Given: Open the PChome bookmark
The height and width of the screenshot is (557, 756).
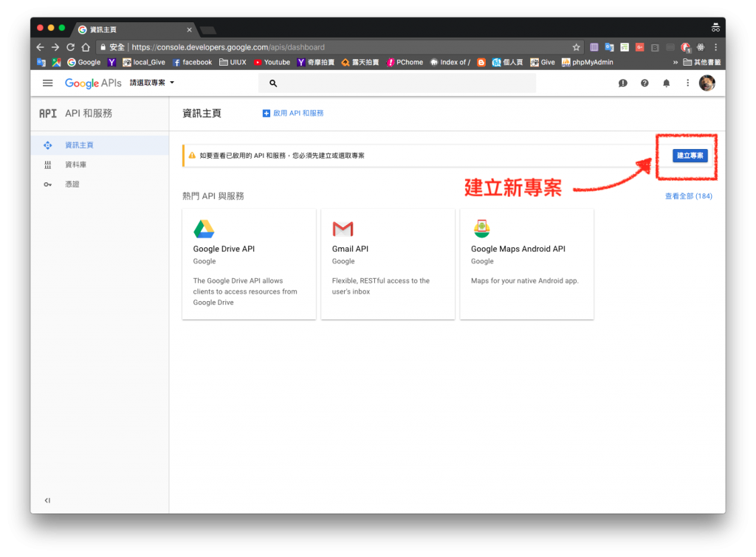Looking at the screenshot, I should 405,62.
